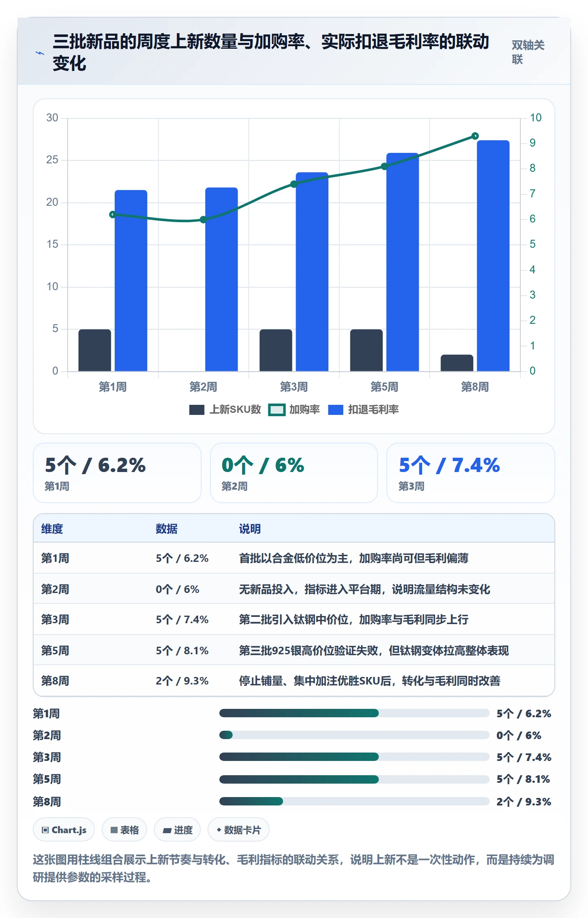This screenshot has height=918, width=588.
Task: Click the 表格 tag
Action: point(124,830)
